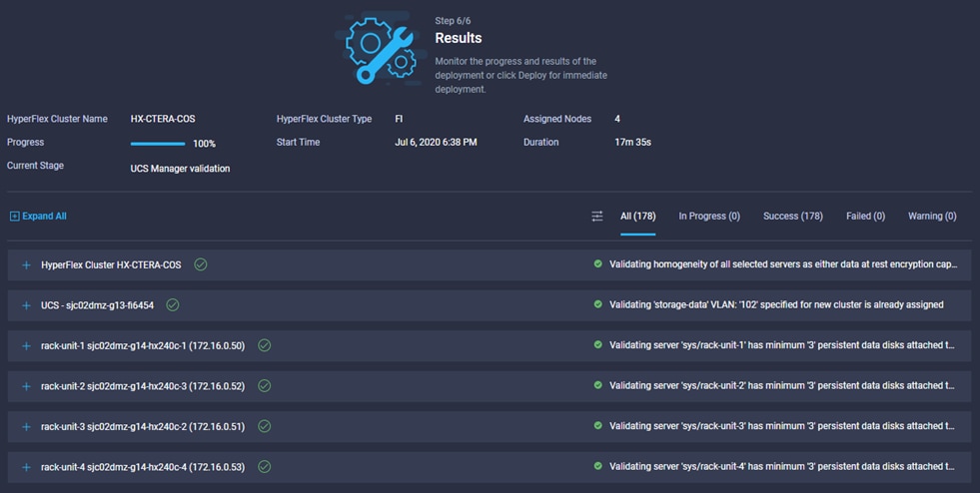Click green status dot before storage-data VLAN message
The image size is (980, 493).
coord(598,304)
